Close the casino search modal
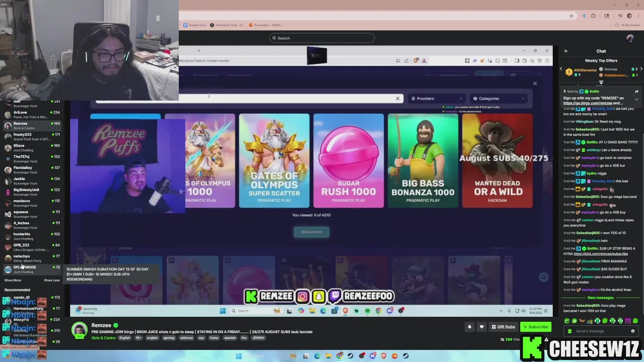 coord(535,83)
